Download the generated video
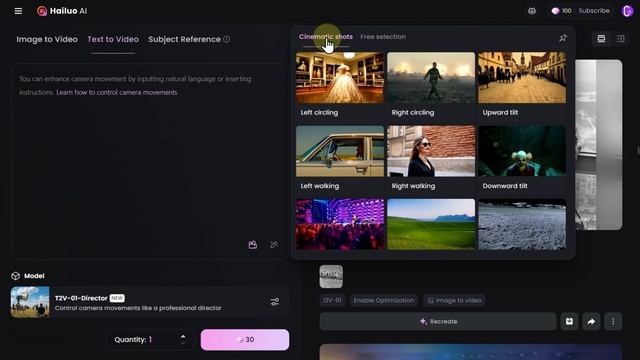 (569, 322)
